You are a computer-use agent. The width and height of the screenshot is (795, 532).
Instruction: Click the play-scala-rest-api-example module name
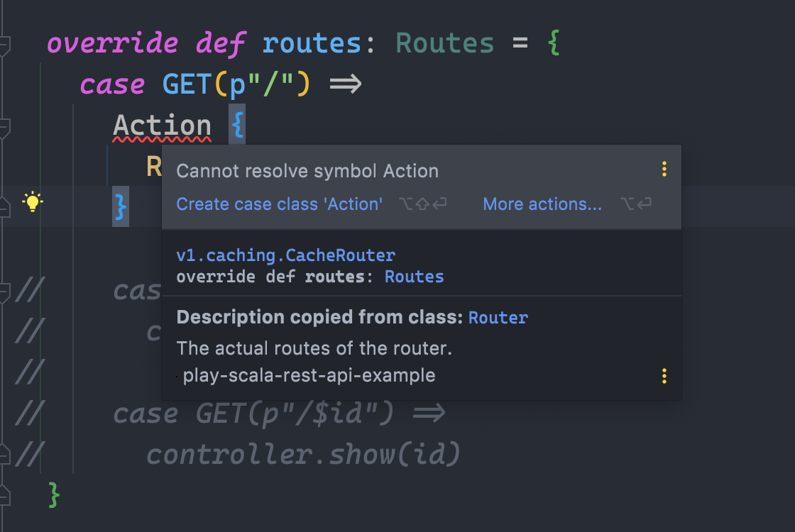point(309,375)
